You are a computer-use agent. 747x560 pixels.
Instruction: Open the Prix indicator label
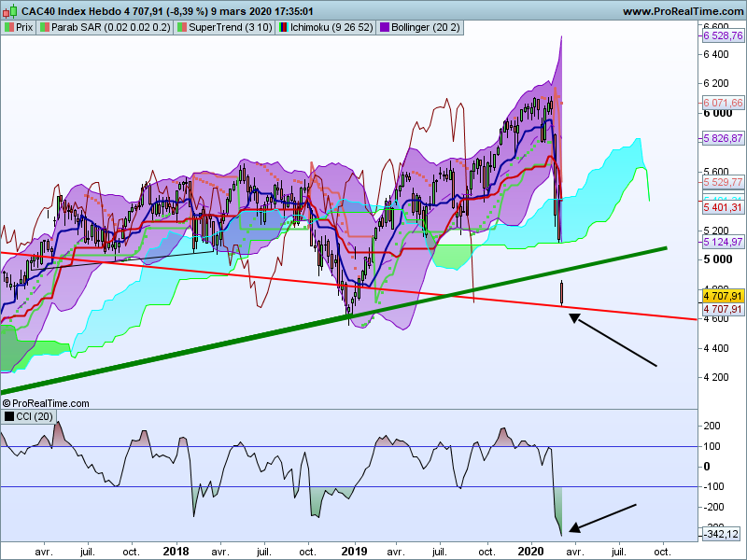pyautogui.click(x=24, y=28)
